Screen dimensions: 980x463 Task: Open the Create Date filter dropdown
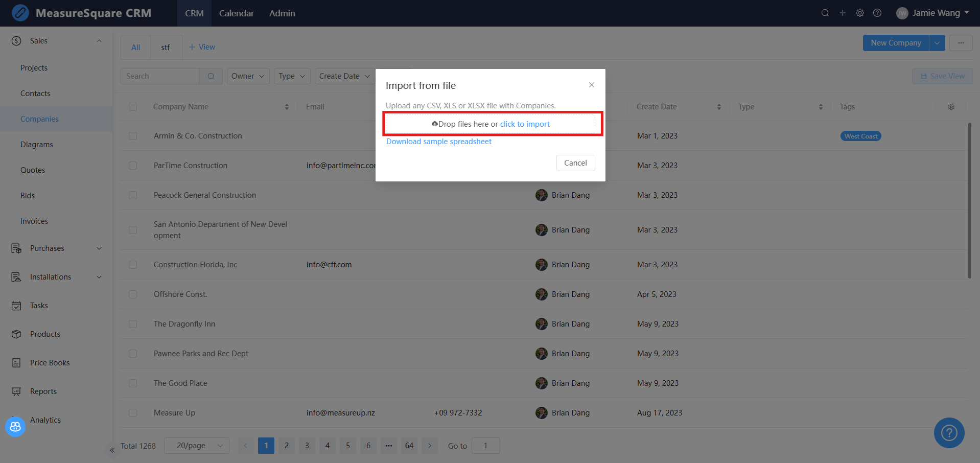click(x=344, y=76)
